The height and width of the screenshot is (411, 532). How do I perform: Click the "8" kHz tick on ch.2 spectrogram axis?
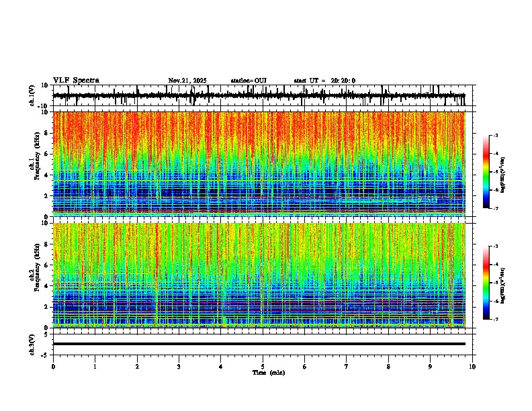47,244
